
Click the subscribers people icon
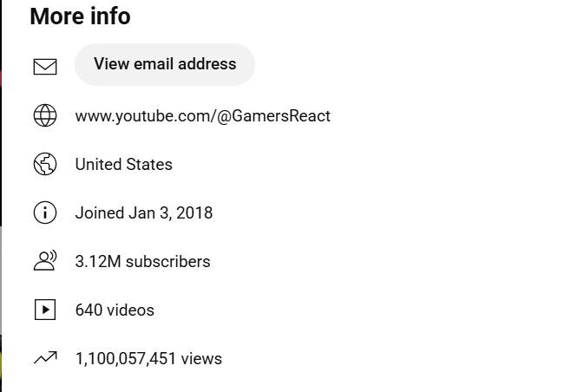pos(45,261)
